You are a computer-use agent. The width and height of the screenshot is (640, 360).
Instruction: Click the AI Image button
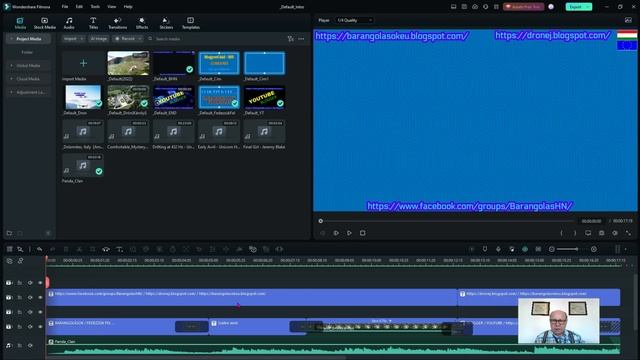click(99, 39)
